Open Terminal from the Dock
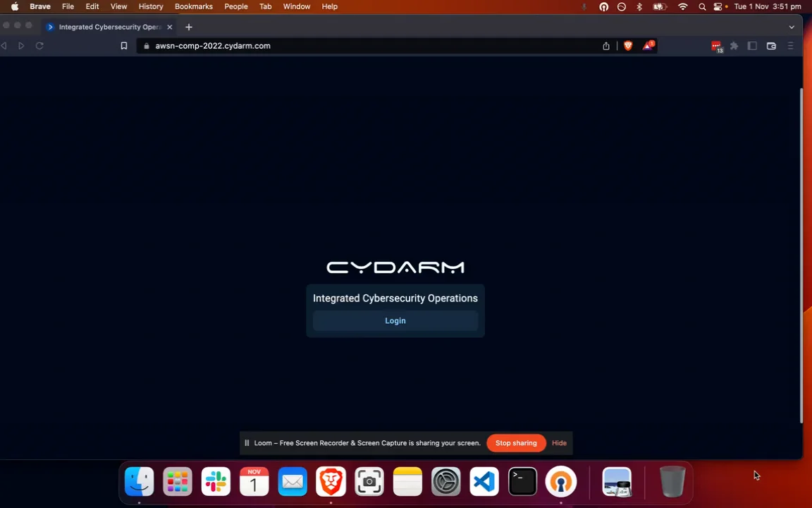This screenshot has height=508, width=812. click(x=522, y=482)
